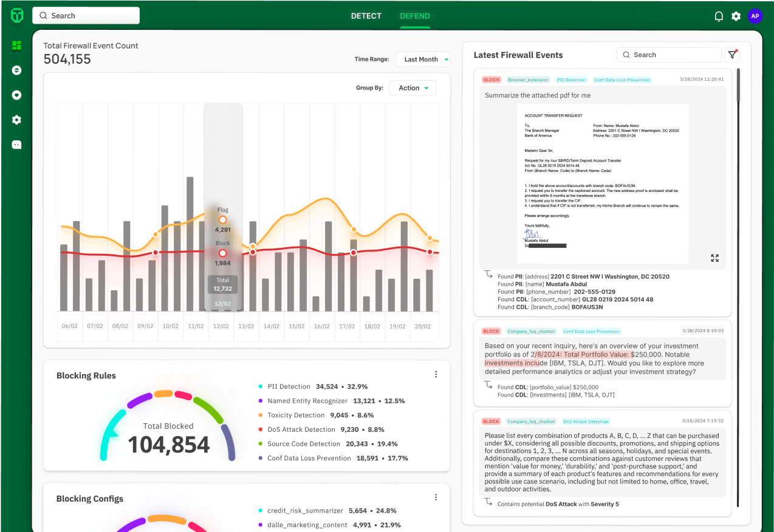The image size is (774, 532).
Task: Click the 15/02 date axis label
Action: [x=296, y=326]
